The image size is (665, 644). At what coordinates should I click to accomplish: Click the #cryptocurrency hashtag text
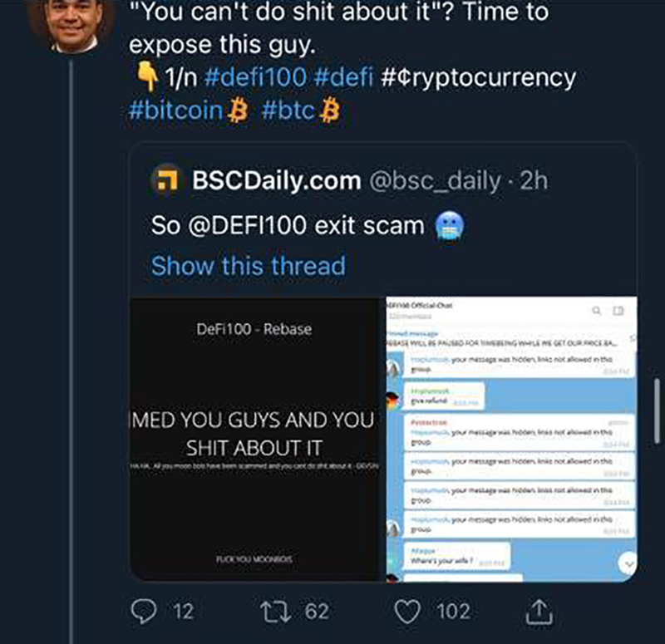[479, 78]
